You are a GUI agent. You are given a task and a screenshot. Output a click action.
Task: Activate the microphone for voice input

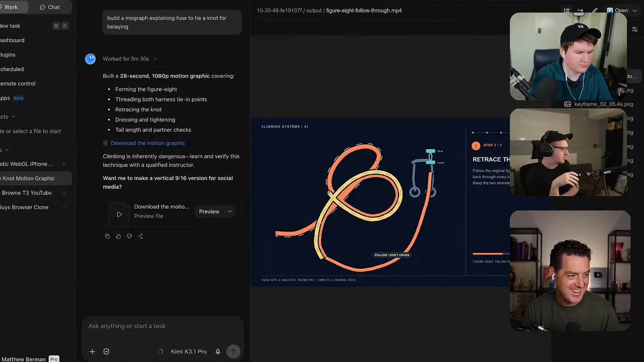[218, 352]
